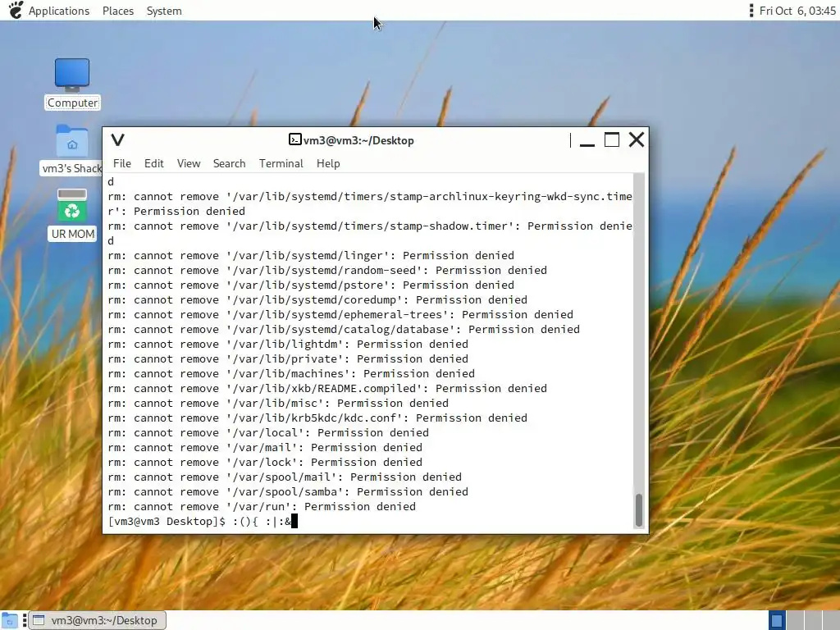Viewport: 840px width, 630px height.
Task: Click the '/var/lib/systemd/linger' error line
Action: (311, 256)
